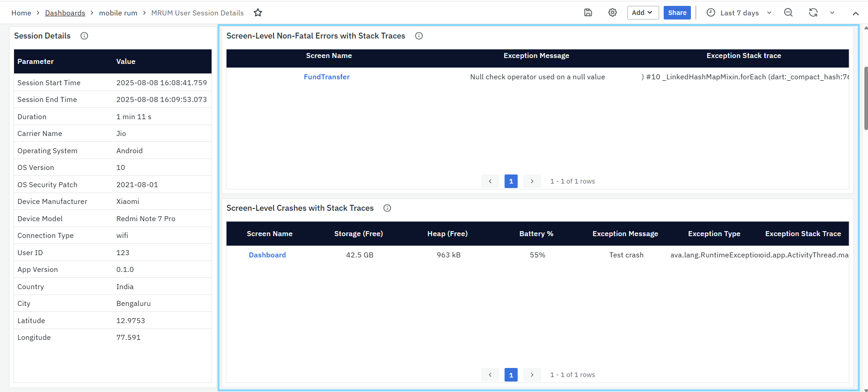The height and width of the screenshot is (392, 868).
Task: Click the save dashboard icon
Action: [x=588, y=13]
